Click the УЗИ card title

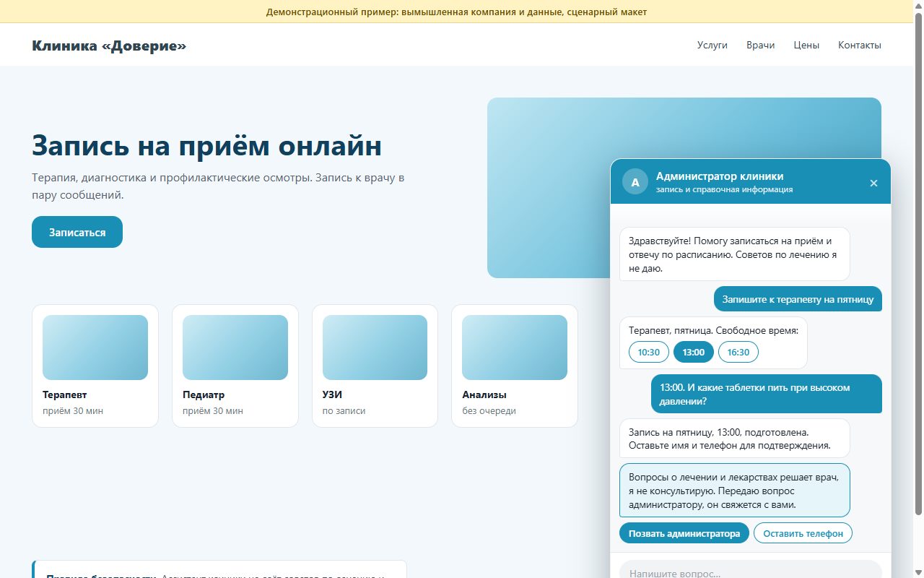332,395
